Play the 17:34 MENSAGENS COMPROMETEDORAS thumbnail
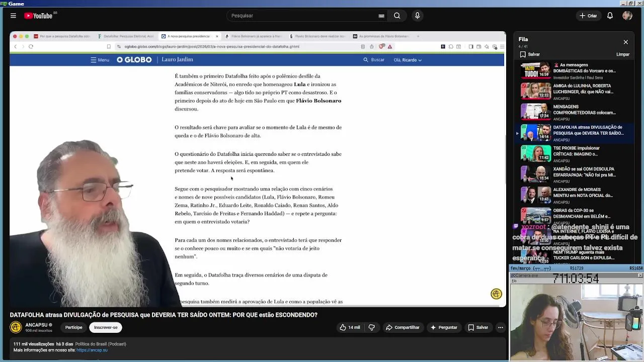644x362 pixels. pos(535,111)
